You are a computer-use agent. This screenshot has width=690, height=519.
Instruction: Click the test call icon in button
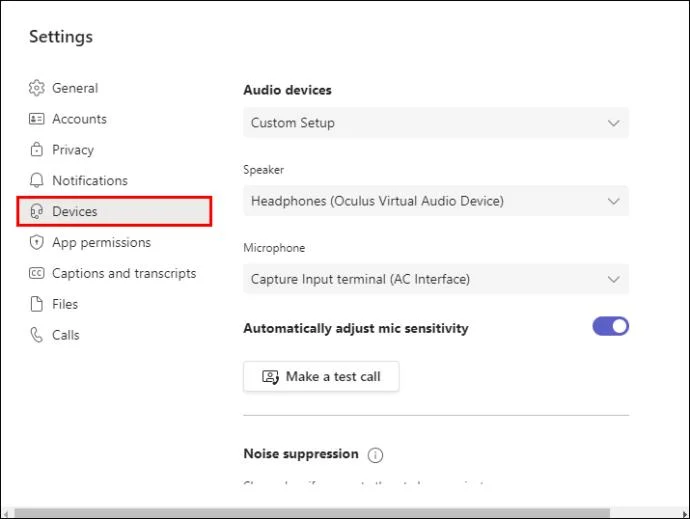click(x=270, y=377)
